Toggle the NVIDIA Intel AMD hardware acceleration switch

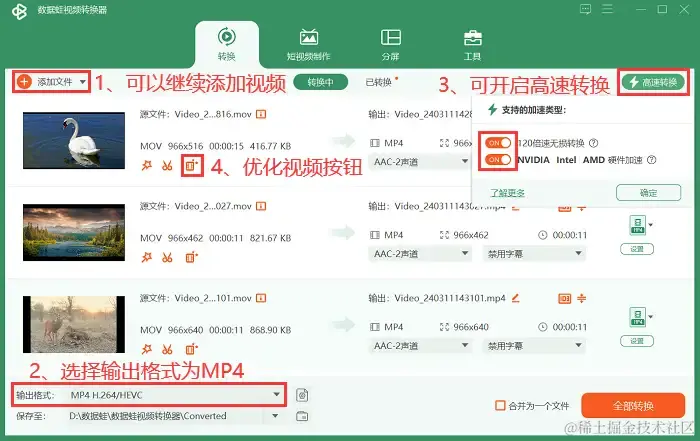click(497, 159)
